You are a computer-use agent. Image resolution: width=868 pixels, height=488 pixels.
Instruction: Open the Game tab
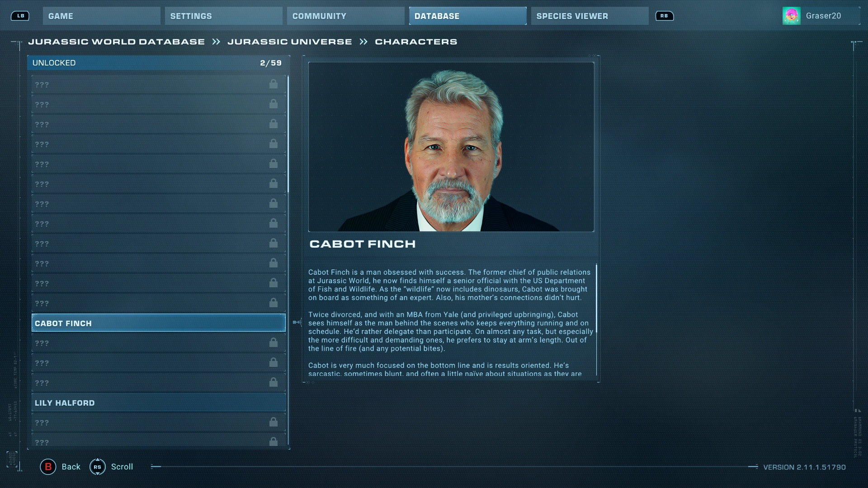click(x=101, y=16)
